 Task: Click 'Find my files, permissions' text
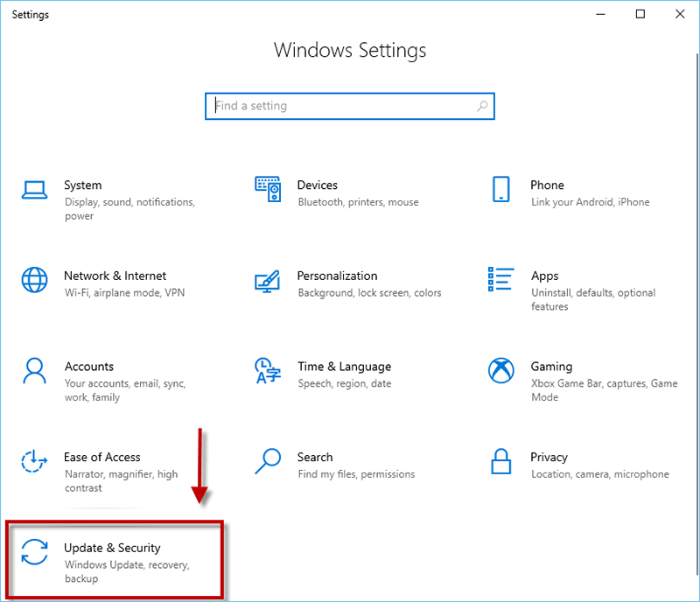tap(356, 474)
